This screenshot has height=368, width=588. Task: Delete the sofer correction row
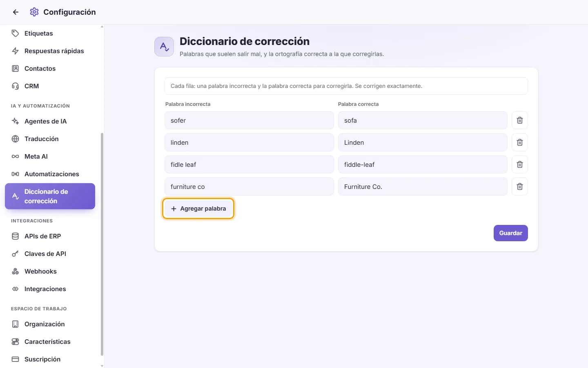click(520, 120)
